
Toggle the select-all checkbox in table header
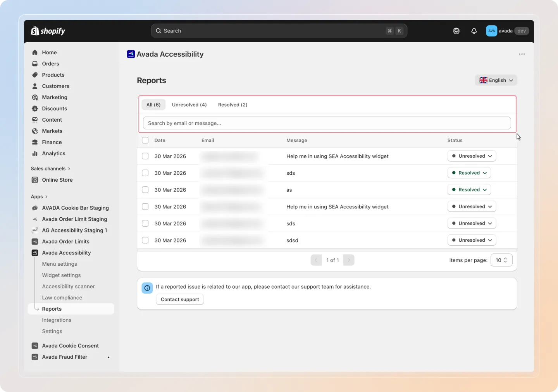[145, 140]
